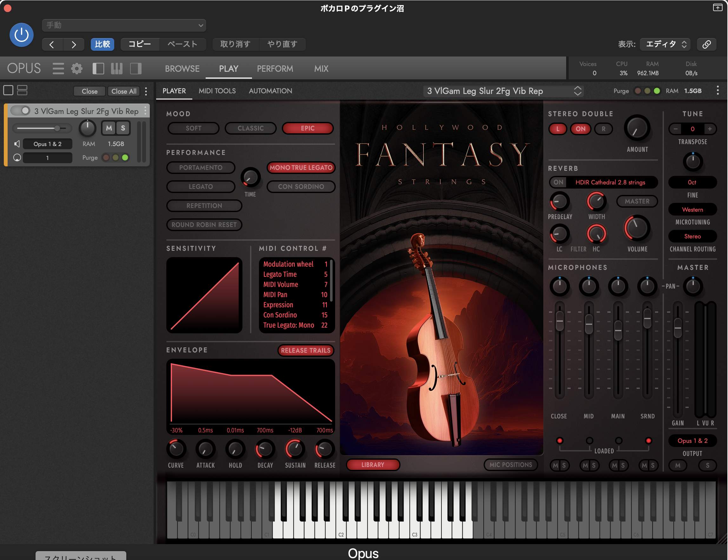Open master output Opus 1 & 2 dropdown
This screenshot has width=728, height=560.
pos(692,441)
